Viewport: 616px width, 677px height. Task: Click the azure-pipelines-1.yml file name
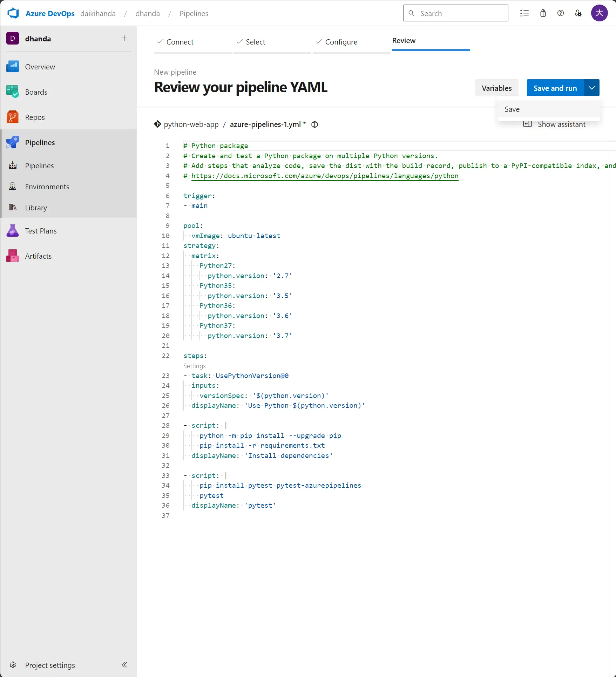point(265,124)
